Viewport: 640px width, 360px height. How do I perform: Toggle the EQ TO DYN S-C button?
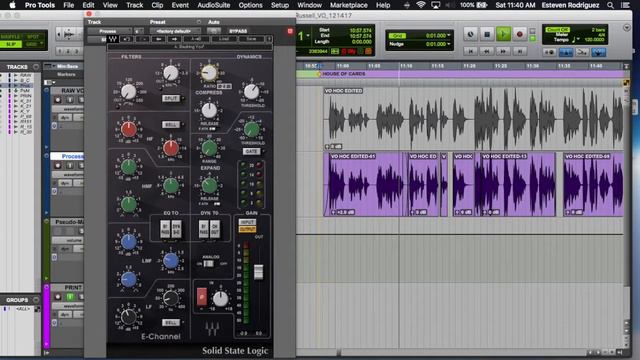tap(176, 229)
